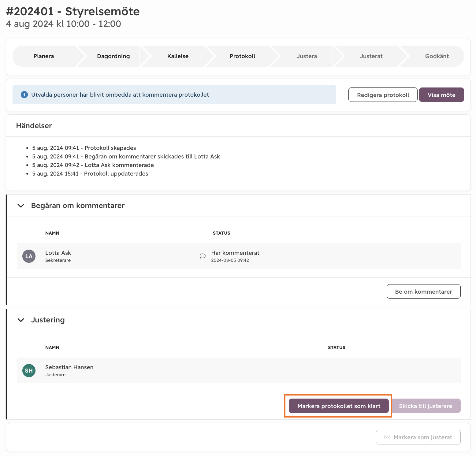Click the info icon in the blue notice

point(24,95)
